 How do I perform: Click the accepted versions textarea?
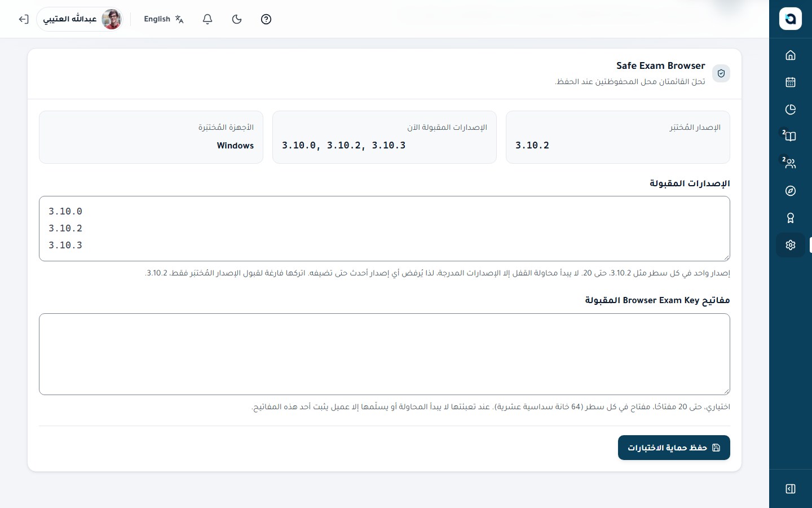pyautogui.click(x=385, y=229)
